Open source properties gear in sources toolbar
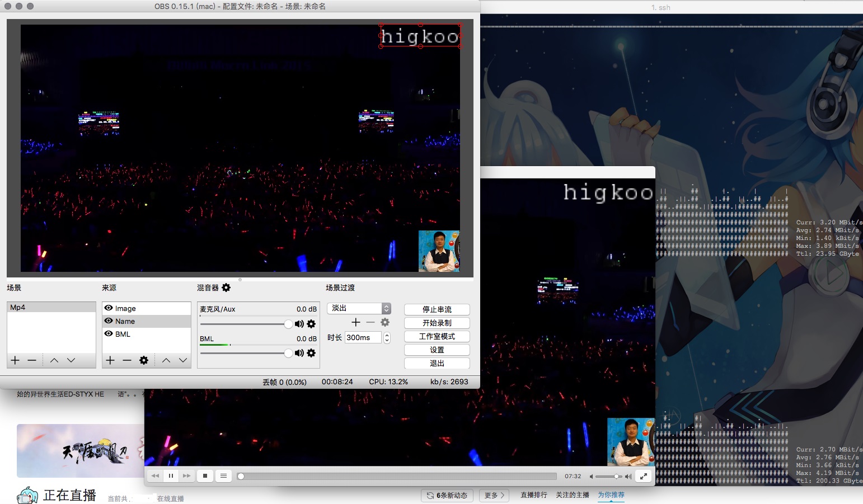Viewport: 863px width, 504px height. pyautogui.click(x=144, y=360)
